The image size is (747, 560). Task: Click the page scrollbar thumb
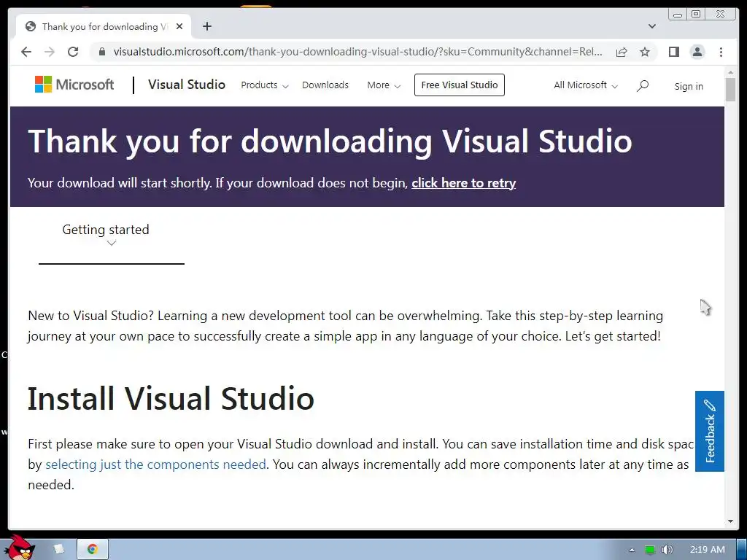(x=730, y=89)
